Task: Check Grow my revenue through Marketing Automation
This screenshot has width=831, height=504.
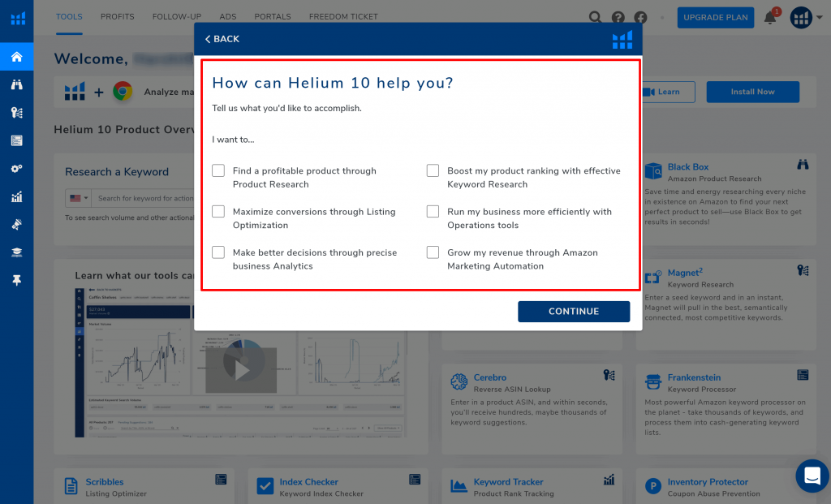Action: click(433, 252)
